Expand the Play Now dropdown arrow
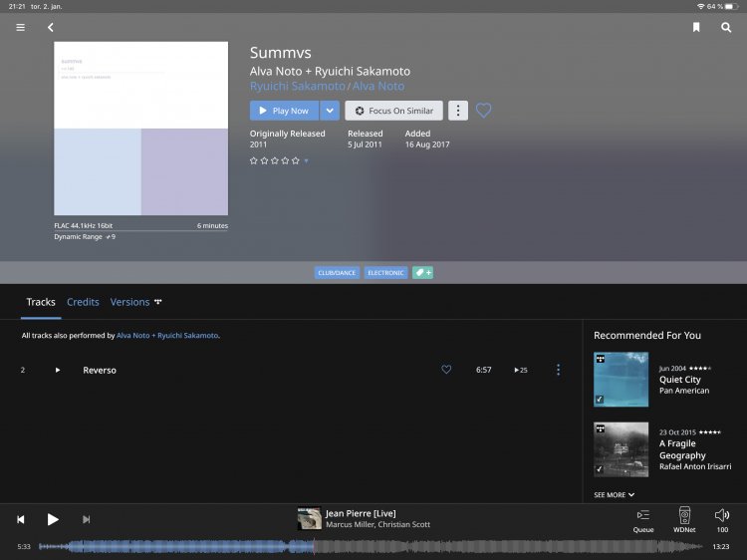Screen dimensions: 747x560 (x=330, y=111)
